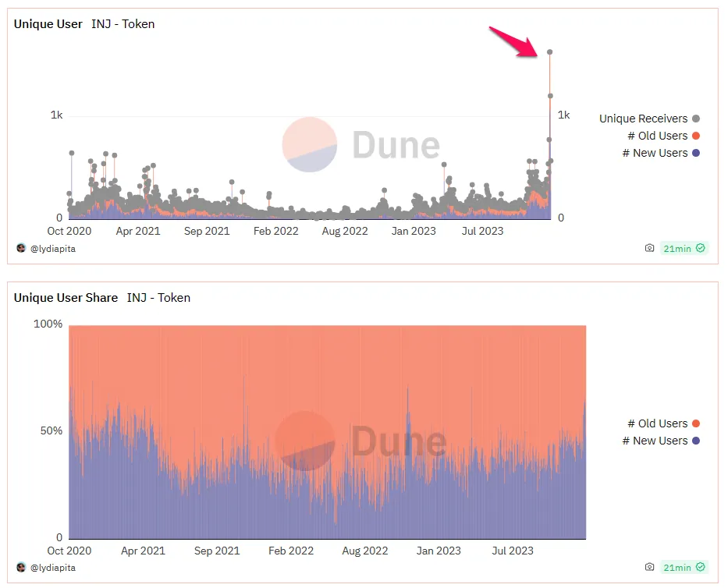Click the camera screenshot icon on Unique User chart
Viewport: 728px width, 588px height.
649,248
